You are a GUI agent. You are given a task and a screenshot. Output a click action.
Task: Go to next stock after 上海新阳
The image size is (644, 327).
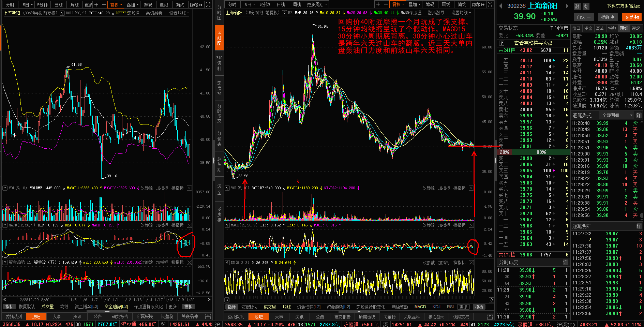point(567,6)
